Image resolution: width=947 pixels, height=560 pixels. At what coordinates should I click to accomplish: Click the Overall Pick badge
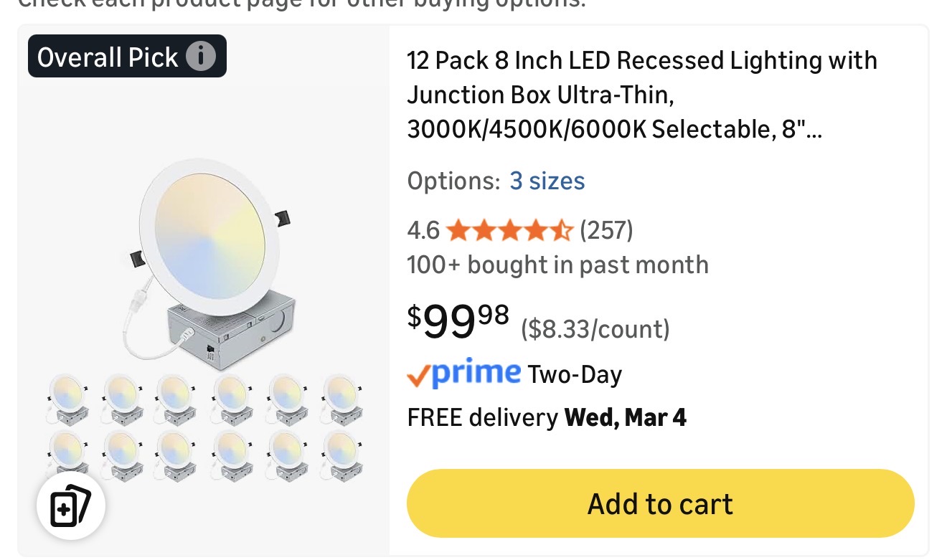pyautogui.click(x=108, y=57)
